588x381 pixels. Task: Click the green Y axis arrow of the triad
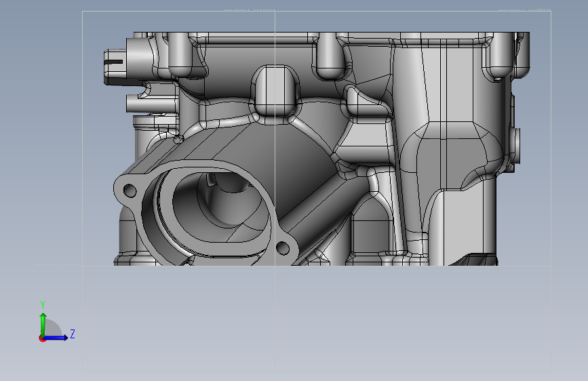click(43, 325)
